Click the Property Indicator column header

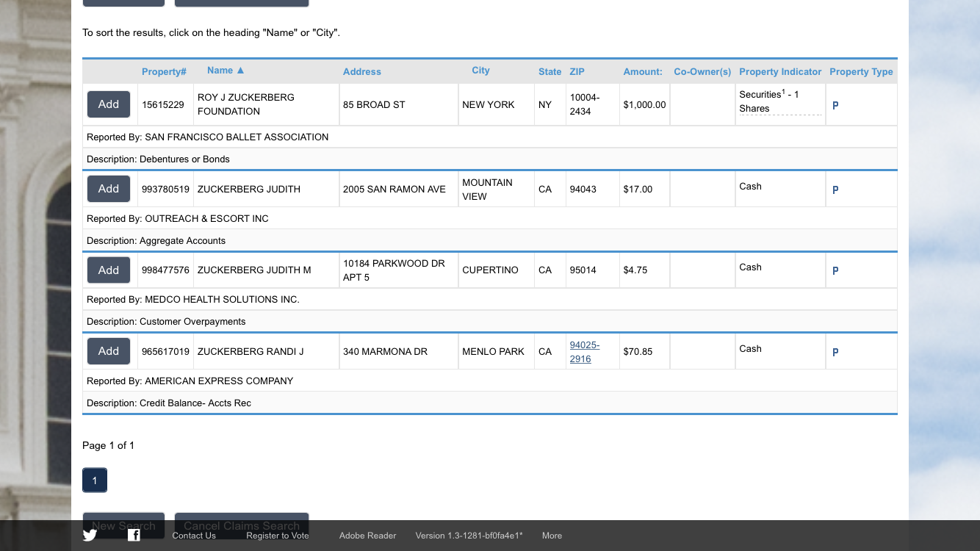[780, 71]
